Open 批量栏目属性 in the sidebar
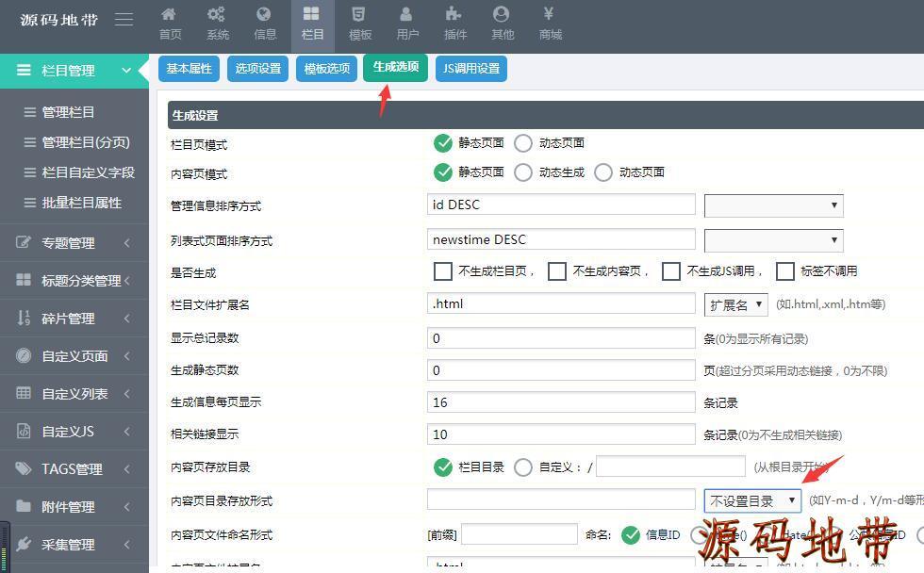924x573 pixels. 81,203
